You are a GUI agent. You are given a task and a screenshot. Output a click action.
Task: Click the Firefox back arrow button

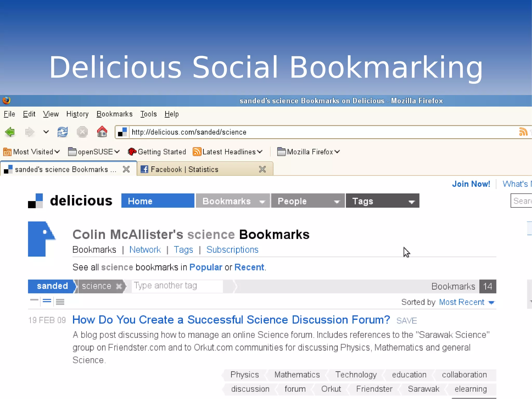click(10, 132)
